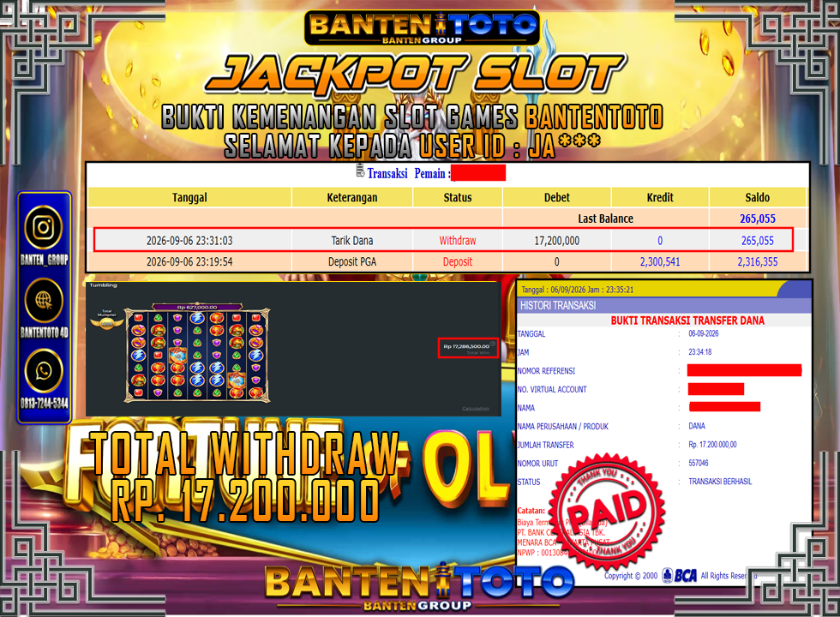Click the Keterangan column header
This screenshot has height=617, width=840.
352,198
